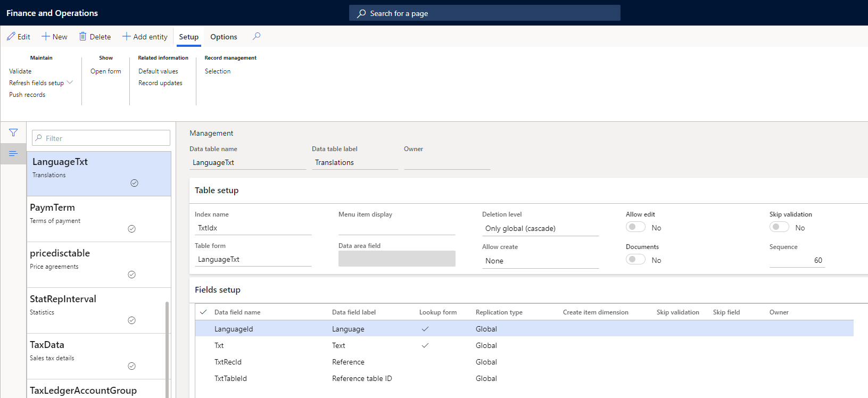Click the Fields setup select-all checkmark
This screenshot has height=398, width=868.
(203, 312)
